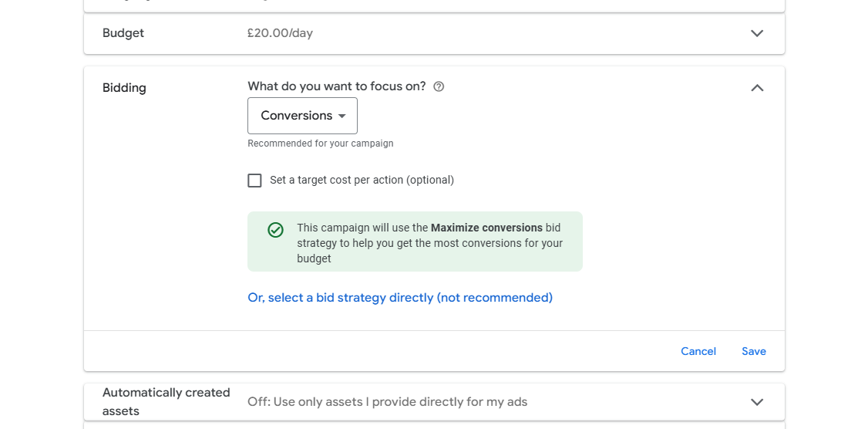Click the Automatically created assets heading
The width and height of the screenshot is (868, 429).
pos(166,401)
